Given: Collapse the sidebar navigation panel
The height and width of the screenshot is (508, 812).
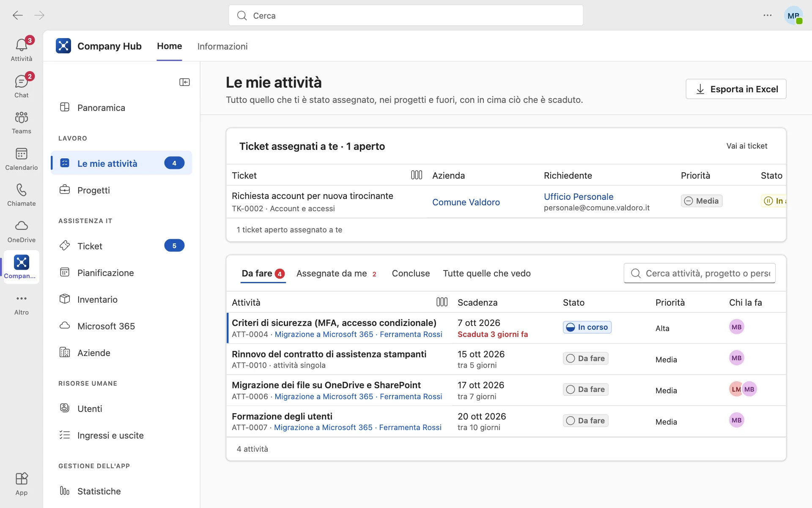Looking at the screenshot, I should [x=184, y=82].
